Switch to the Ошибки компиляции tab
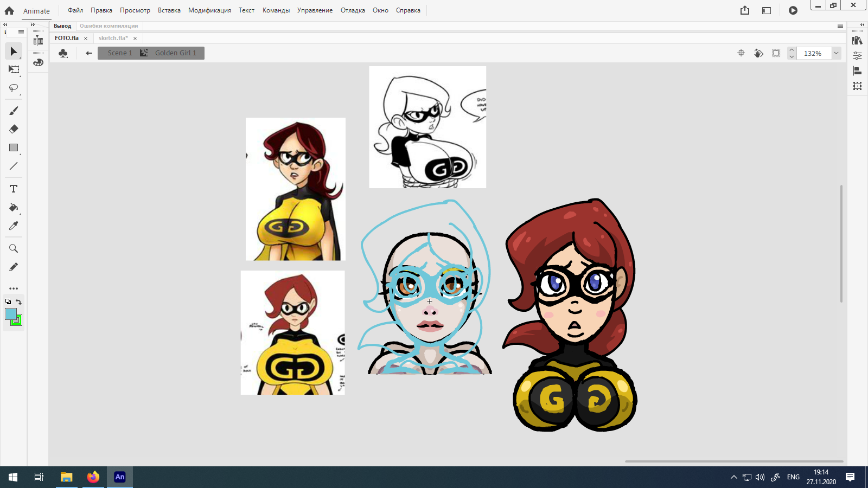The width and height of the screenshot is (868, 488). [x=108, y=26]
